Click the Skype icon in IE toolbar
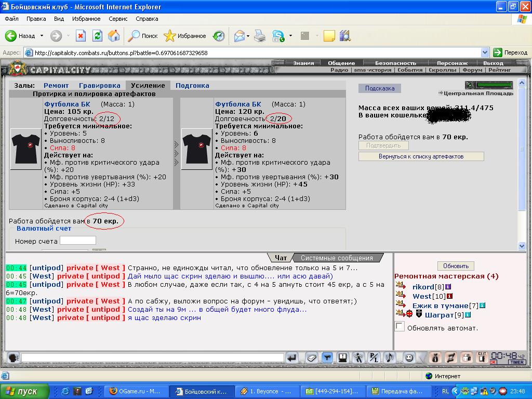Screen dimensions: 532x399 (278, 36)
